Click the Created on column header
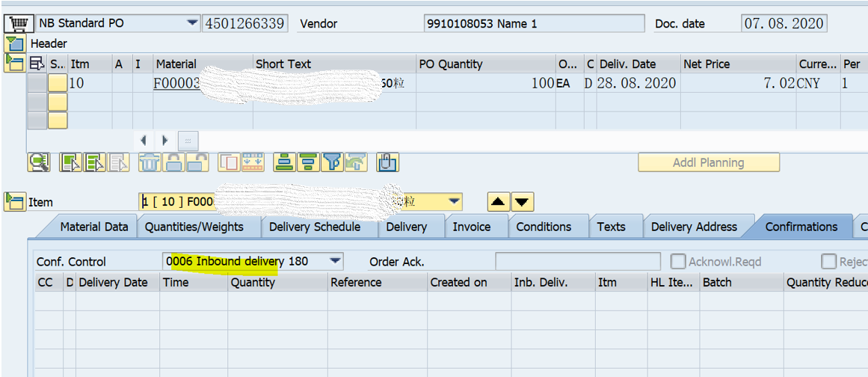Screen dimensions: 868x377 coord(470,282)
